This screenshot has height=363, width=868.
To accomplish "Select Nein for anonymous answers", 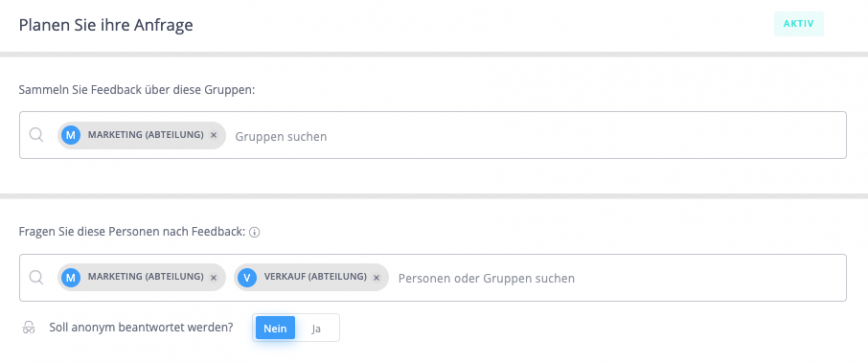I will 275,328.
